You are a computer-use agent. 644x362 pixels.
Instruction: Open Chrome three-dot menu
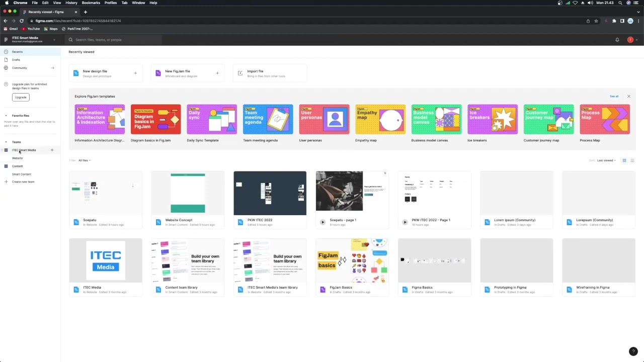click(x=638, y=21)
